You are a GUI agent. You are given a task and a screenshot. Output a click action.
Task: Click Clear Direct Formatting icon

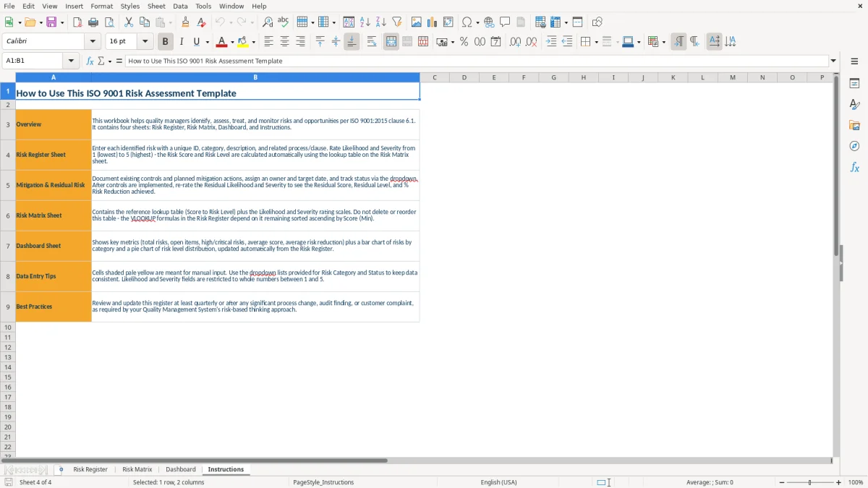pos(201,22)
